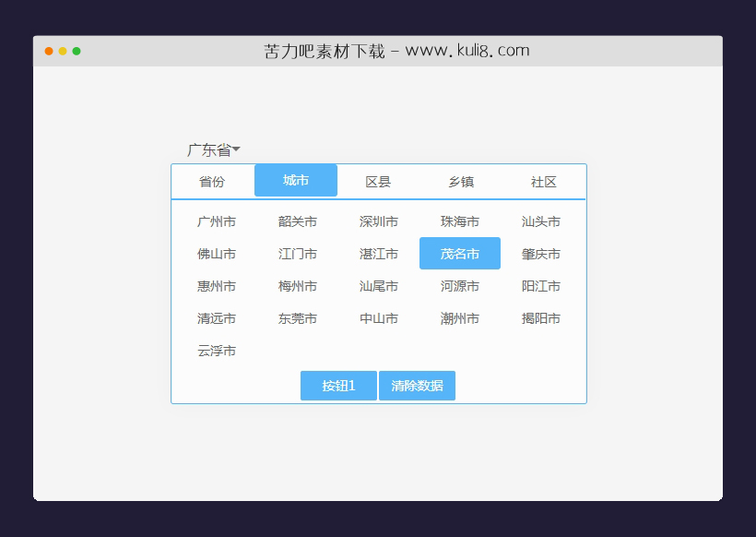Select 梅州市 in the grid
Viewport: 756px width, 537px height.
click(297, 286)
